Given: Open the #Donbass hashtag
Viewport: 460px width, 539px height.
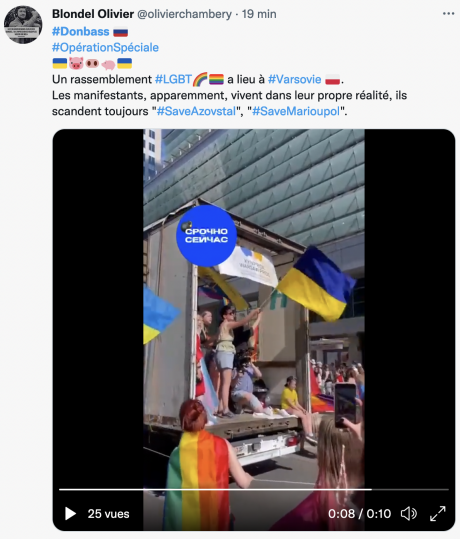Looking at the screenshot, I should 80,32.
